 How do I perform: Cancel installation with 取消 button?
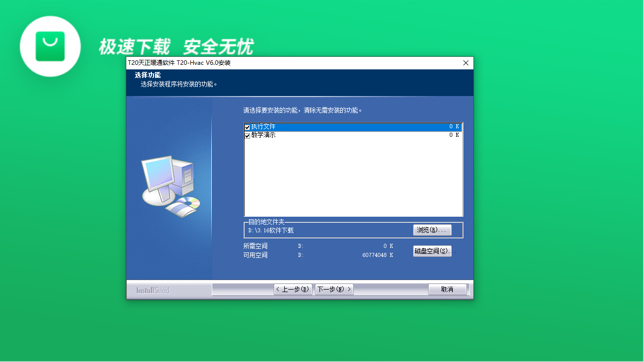pos(447,289)
